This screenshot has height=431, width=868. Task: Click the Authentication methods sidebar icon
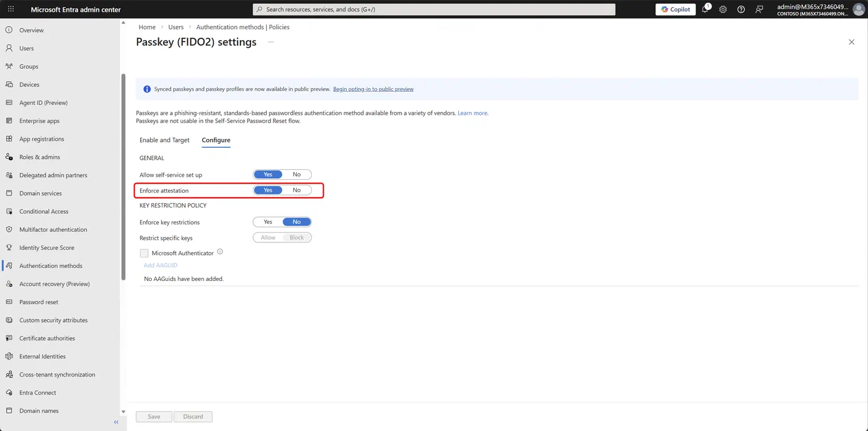[x=9, y=265]
